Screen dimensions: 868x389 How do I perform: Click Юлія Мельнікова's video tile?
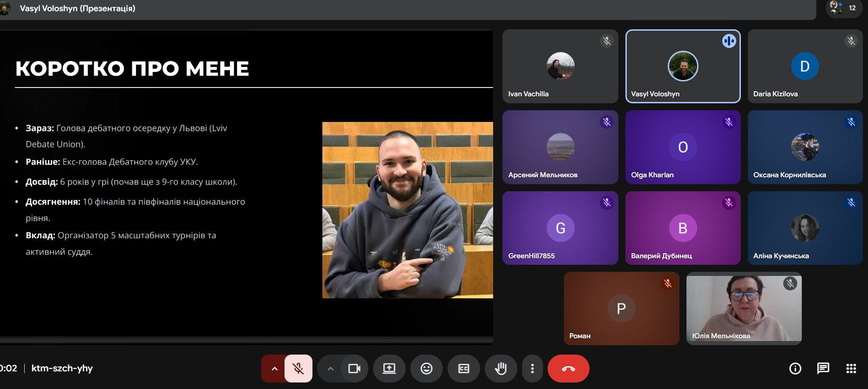(x=744, y=309)
